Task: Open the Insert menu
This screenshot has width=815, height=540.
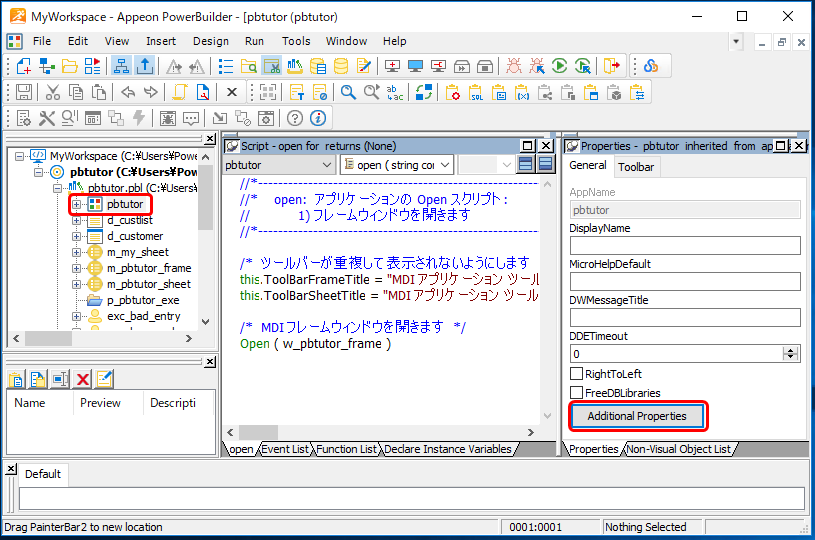Action: pos(161,41)
